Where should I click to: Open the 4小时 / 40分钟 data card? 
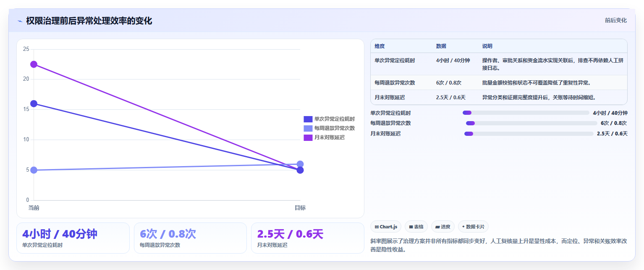click(x=73, y=238)
